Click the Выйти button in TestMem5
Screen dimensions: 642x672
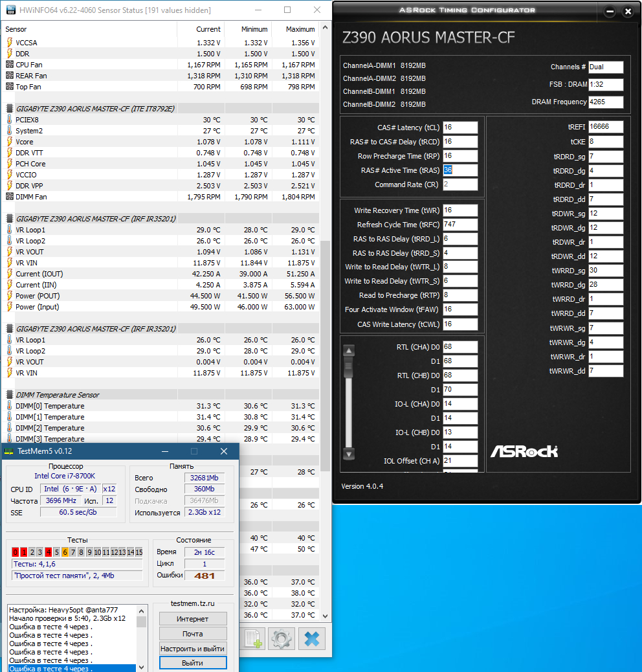coord(193,663)
